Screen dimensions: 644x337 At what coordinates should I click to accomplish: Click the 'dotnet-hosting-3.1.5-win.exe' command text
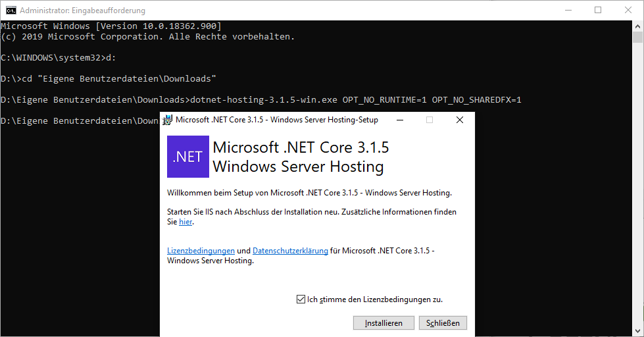coord(264,100)
